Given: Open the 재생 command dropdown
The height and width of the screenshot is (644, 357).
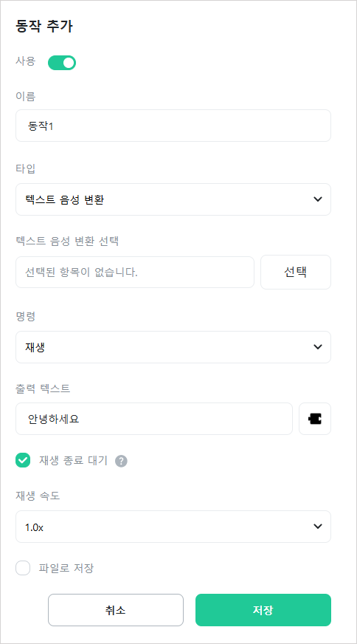Looking at the screenshot, I should click(x=173, y=347).
